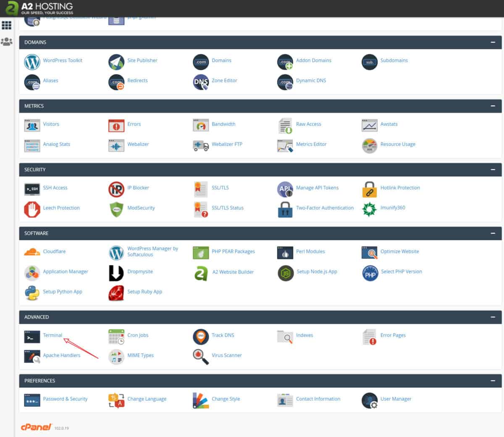The width and height of the screenshot is (504, 437).
Task: Open the Setup Node.js App icon
Action: point(286,273)
